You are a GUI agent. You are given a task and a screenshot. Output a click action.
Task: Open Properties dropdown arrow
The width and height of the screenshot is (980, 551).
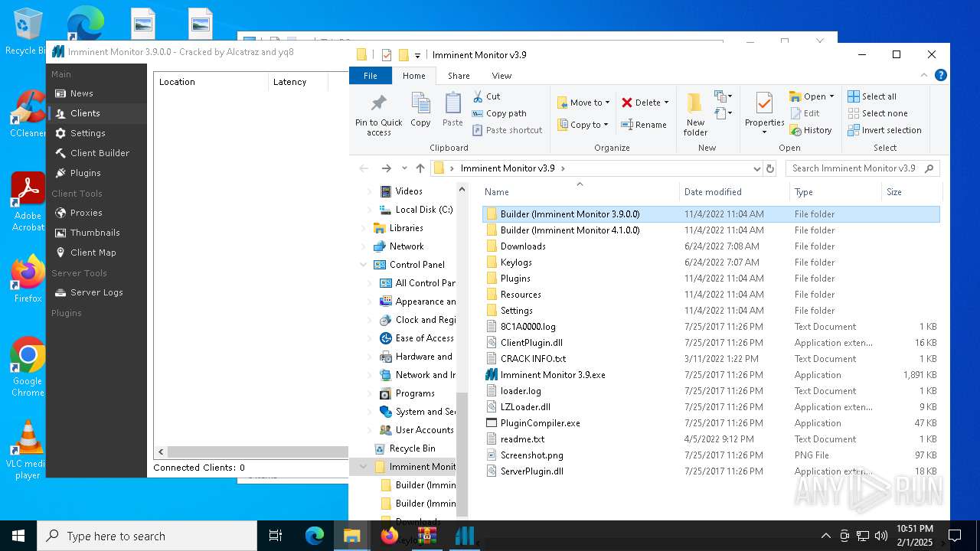pyautogui.click(x=764, y=132)
